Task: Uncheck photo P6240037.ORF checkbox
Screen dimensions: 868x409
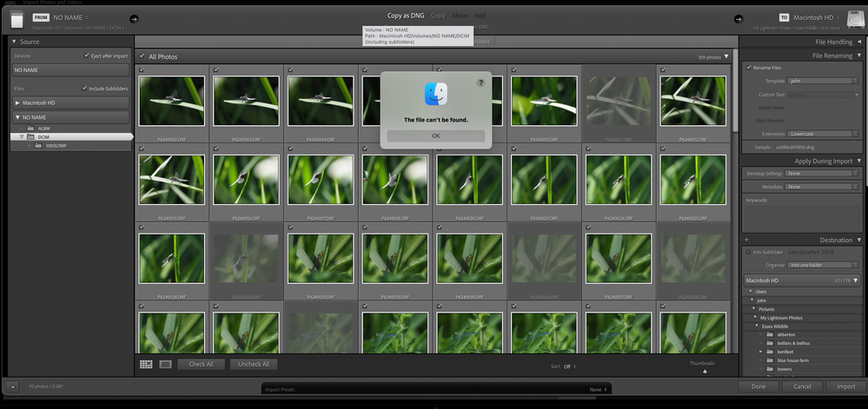Action: click(588, 227)
